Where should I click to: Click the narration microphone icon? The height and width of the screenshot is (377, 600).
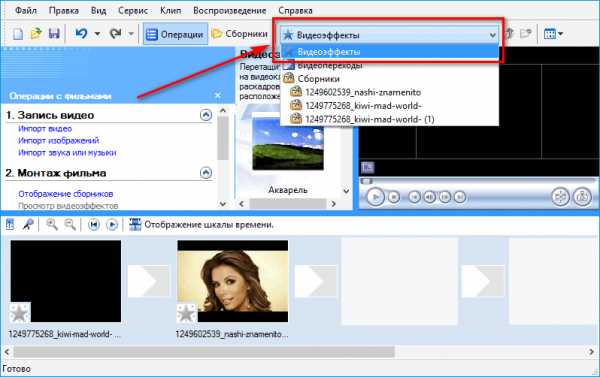(x=28, y=225)
